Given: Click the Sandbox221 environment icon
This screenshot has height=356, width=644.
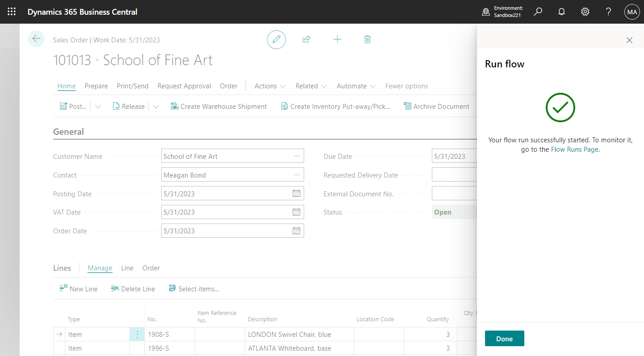Looking at the screenshot, I should tap(486, 12).
